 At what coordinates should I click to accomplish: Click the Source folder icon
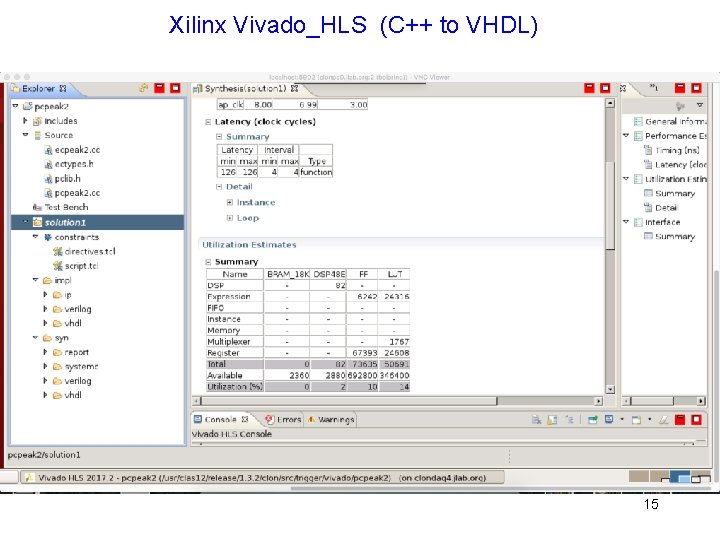[38, 135]
